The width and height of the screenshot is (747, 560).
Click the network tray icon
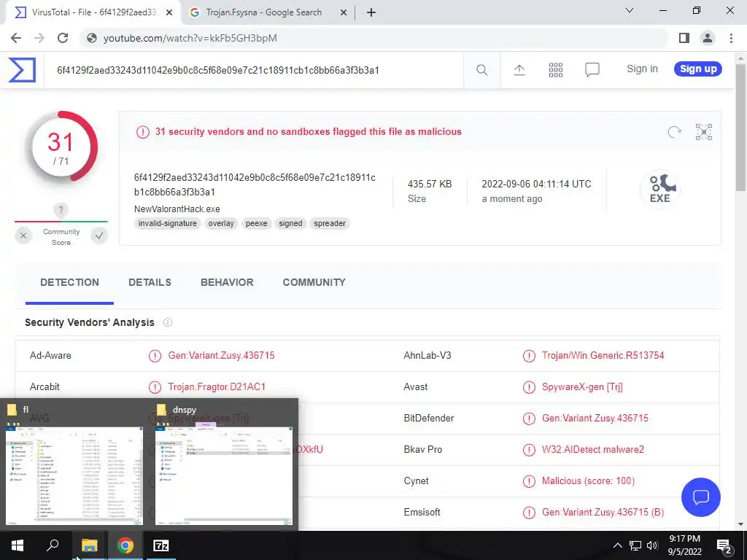(635, 545)
